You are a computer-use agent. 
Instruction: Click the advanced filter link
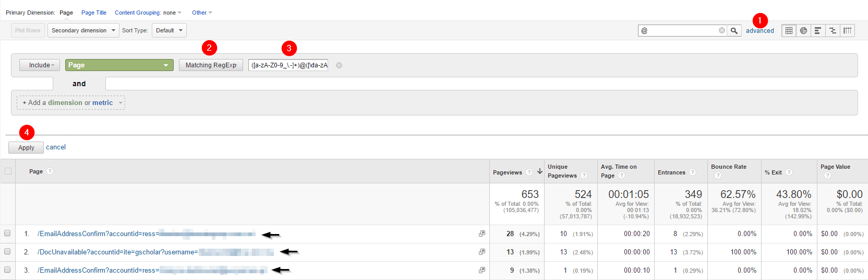click(760, 31)
